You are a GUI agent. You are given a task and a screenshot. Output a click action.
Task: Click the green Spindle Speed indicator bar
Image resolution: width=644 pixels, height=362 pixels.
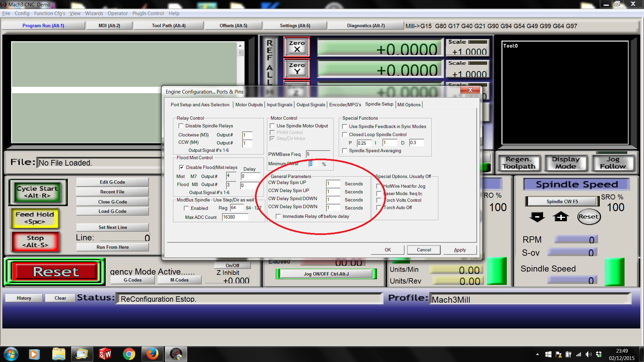(614, 272)
